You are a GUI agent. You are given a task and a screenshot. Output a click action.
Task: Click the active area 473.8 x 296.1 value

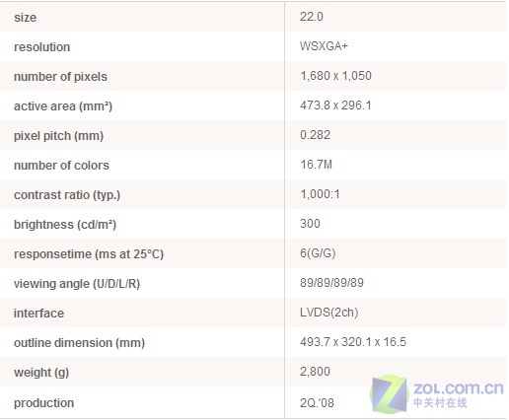(x=335, y=105)
